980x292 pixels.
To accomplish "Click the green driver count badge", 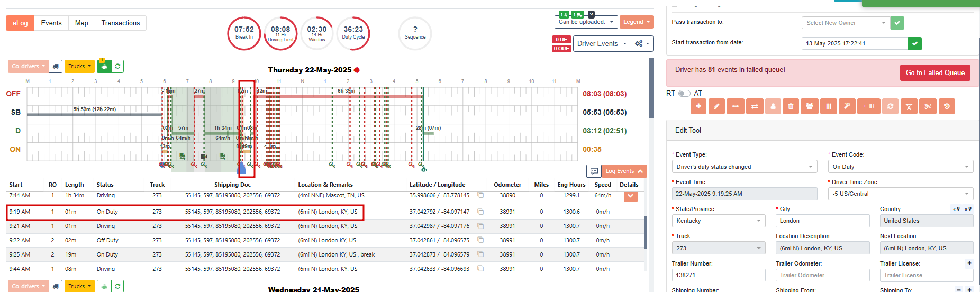I will pyautogui.click(x=564, y=14).
